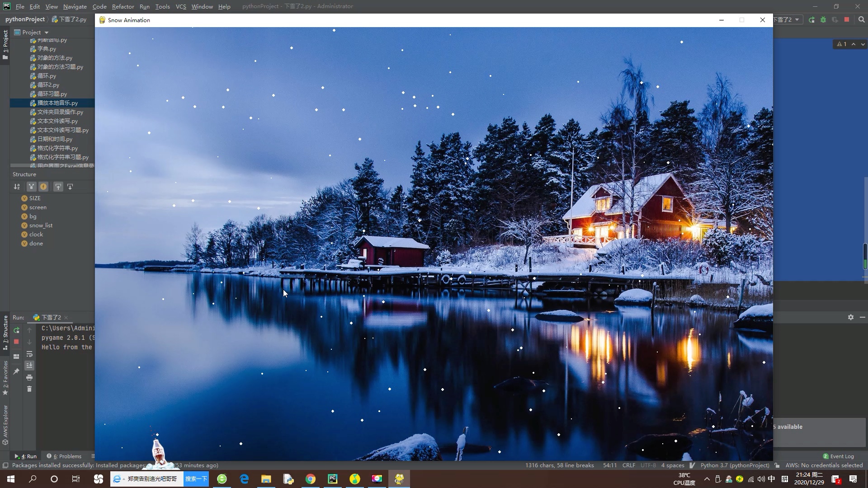Open the 下雪了2 run configuration dropdown
The image size is (868, 488).
pyautogui.click(x=787, y=20)
